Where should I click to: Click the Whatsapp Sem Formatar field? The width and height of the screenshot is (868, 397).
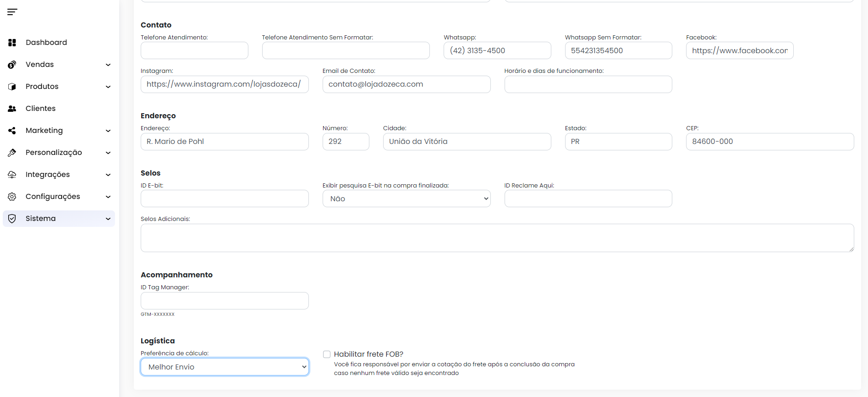pos(619,50)
